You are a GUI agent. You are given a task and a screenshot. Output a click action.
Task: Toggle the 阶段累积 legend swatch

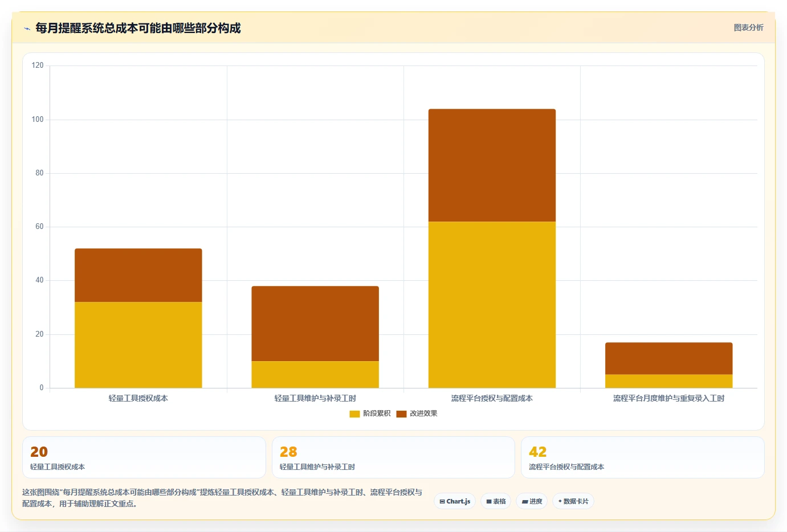354,414
